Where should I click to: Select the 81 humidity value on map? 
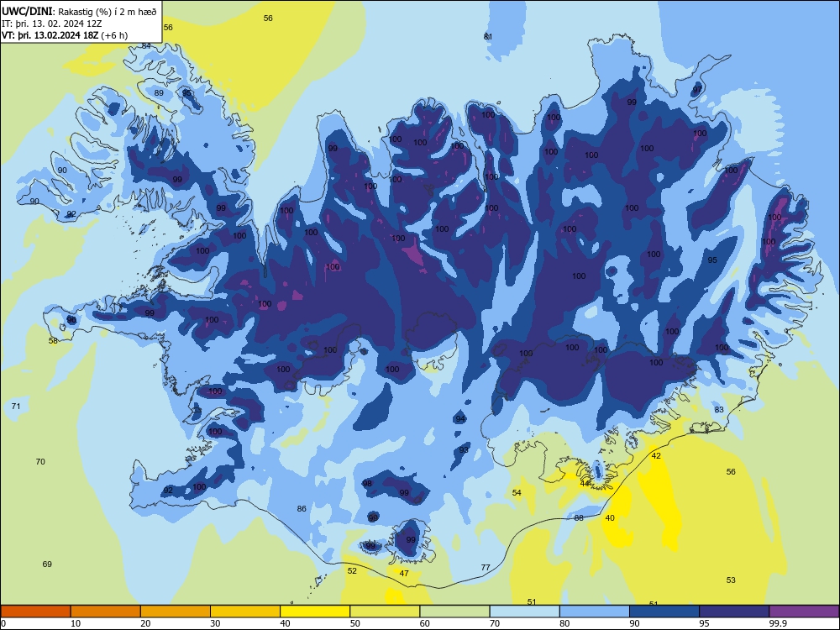tap(488, 36)
